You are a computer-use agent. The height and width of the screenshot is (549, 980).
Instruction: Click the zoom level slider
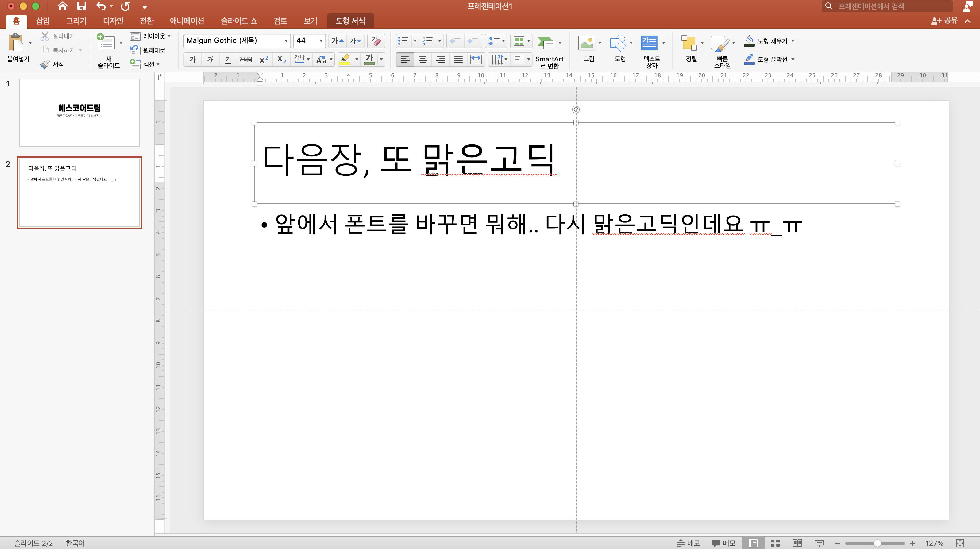877,543
